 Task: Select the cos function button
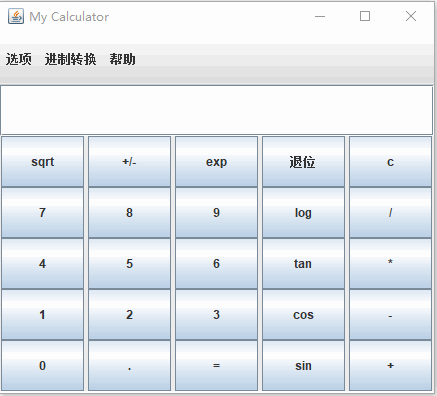point(303,315)
